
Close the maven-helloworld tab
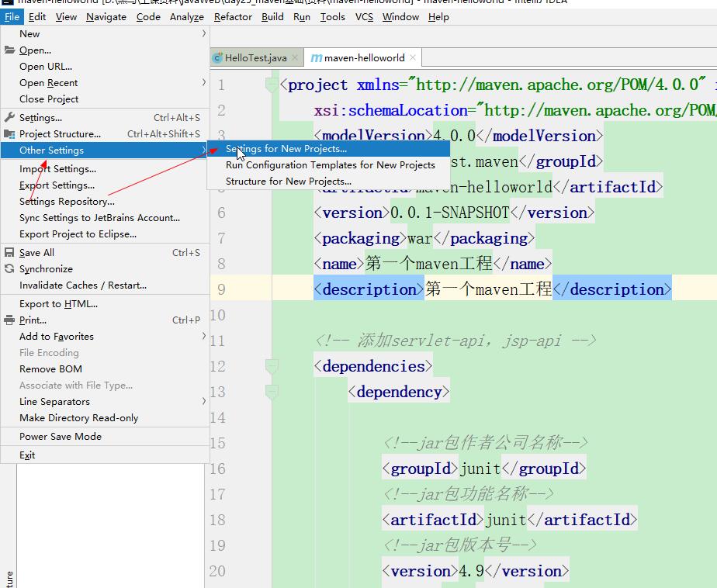point(413,57)
